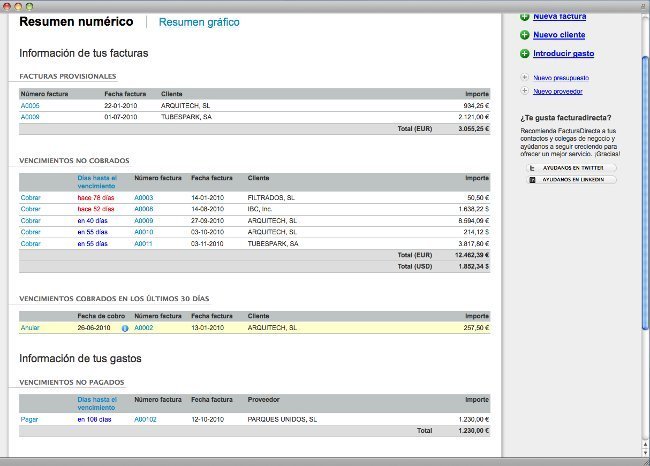Click the blue info icon next to invoice A0002
The image size is (650, 466).
click(x=125, y=327)
